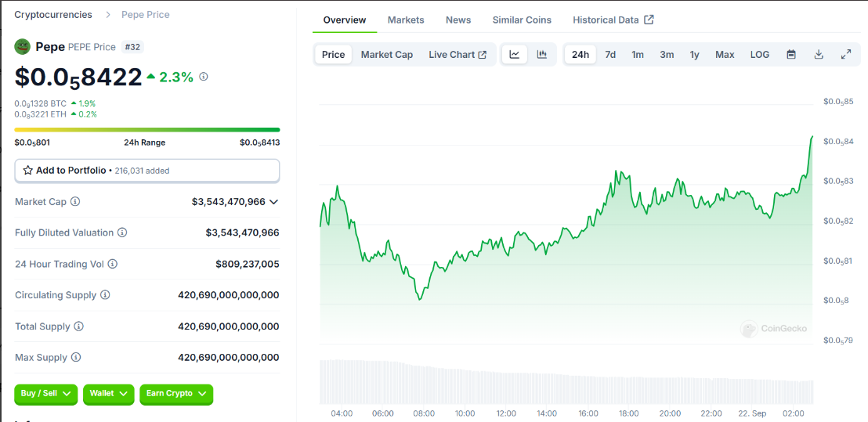Click the 24h high value $0.0₅8413

tap(259, 142)
